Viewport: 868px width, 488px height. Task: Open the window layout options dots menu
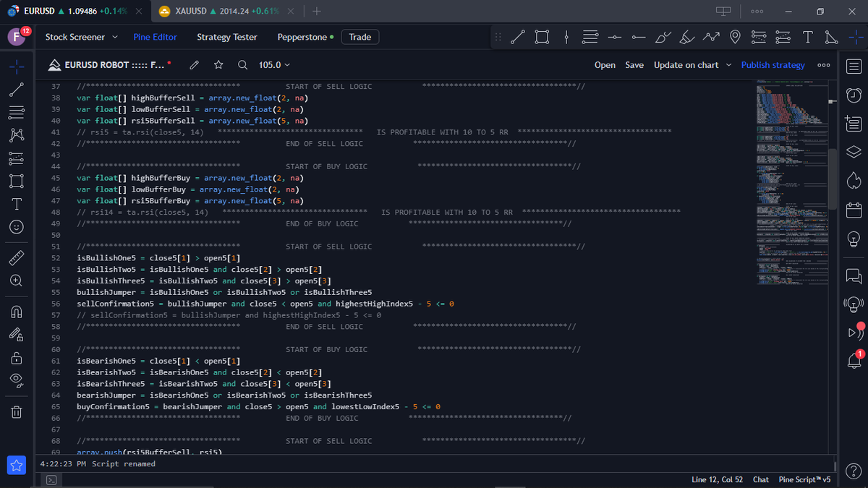[757, 12]
